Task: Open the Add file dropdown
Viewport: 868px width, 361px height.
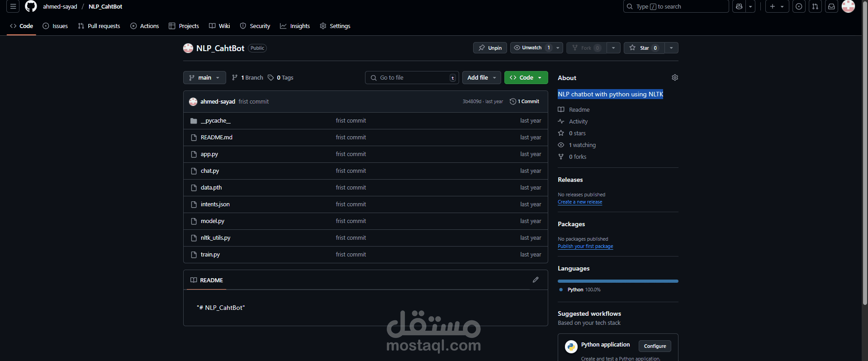Action: (482, 78)
